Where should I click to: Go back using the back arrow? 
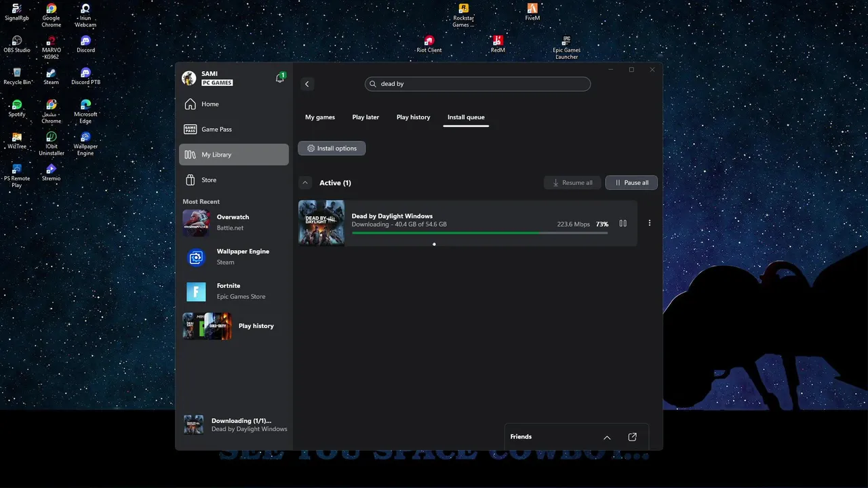pyautogui.click(x=307, y=84)
